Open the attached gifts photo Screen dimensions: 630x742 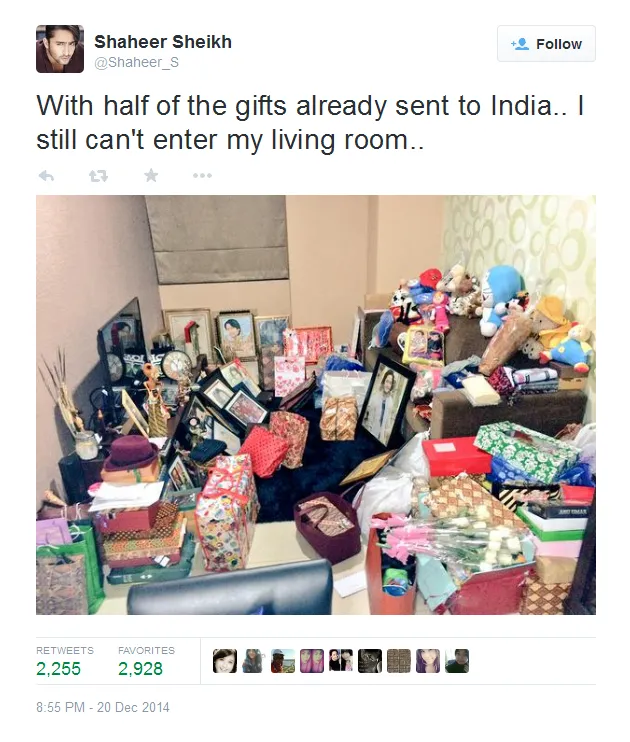[x=316, y=405]
